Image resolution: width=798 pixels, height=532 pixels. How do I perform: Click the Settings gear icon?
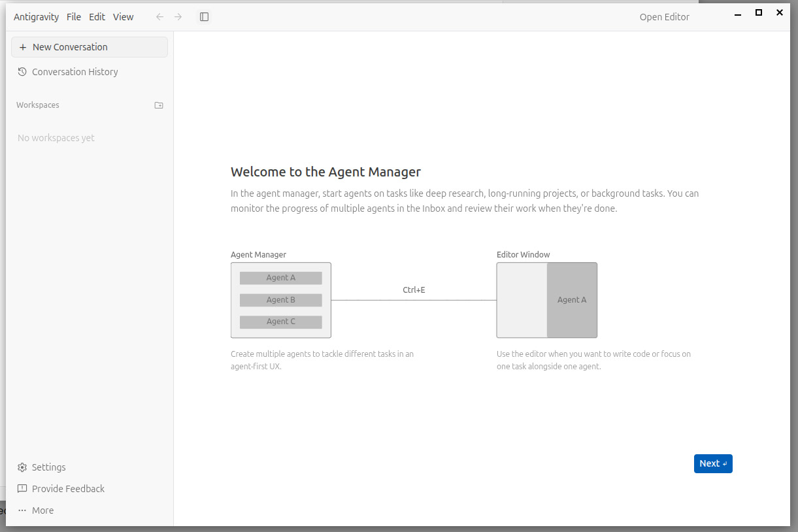[x=22, y=467]
